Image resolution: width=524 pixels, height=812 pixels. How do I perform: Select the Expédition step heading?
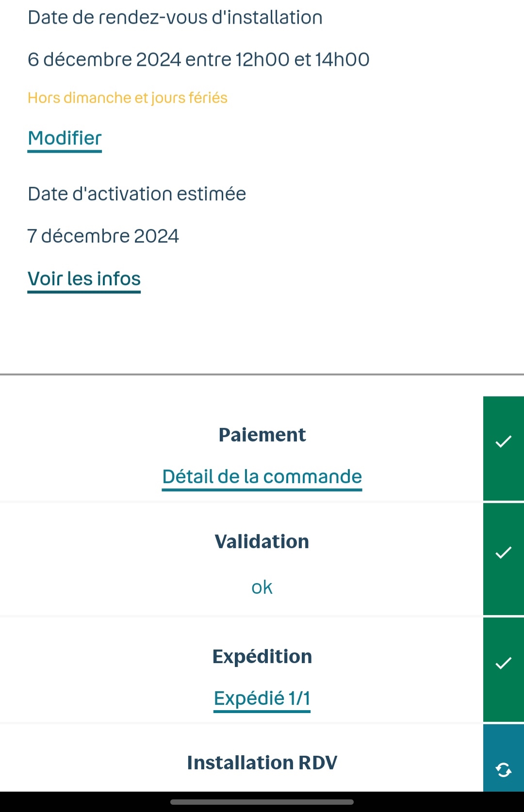pyautogui.click(x=262, y=656)
